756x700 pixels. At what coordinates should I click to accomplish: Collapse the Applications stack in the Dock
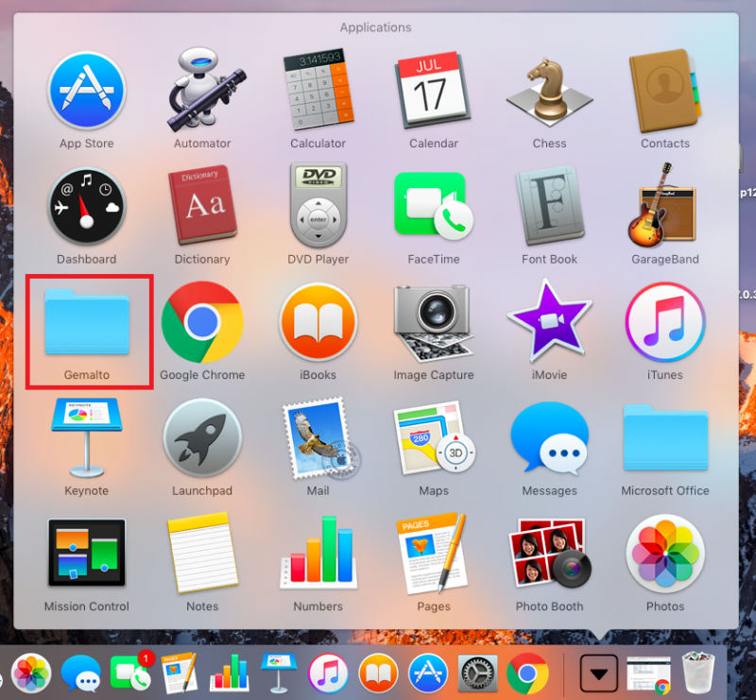599,673
